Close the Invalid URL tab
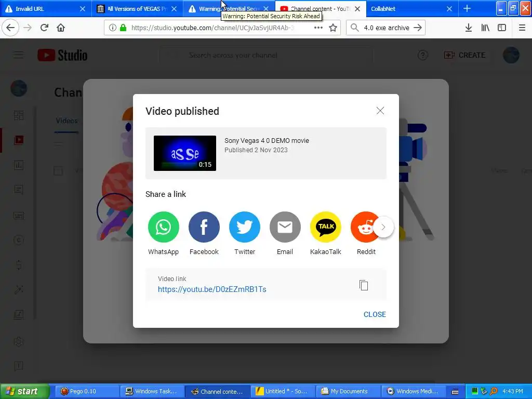Image resolution: width=532 pixels, height=399 pixels. pos(83,9)
